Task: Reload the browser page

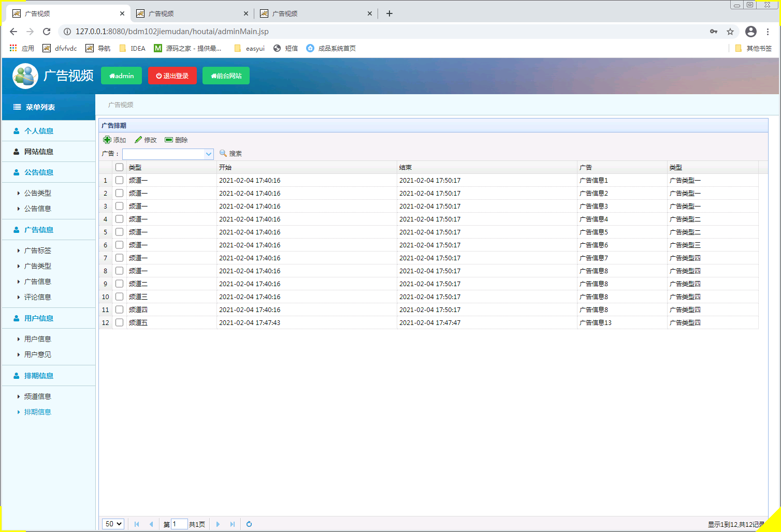Action: coord(47,32)
